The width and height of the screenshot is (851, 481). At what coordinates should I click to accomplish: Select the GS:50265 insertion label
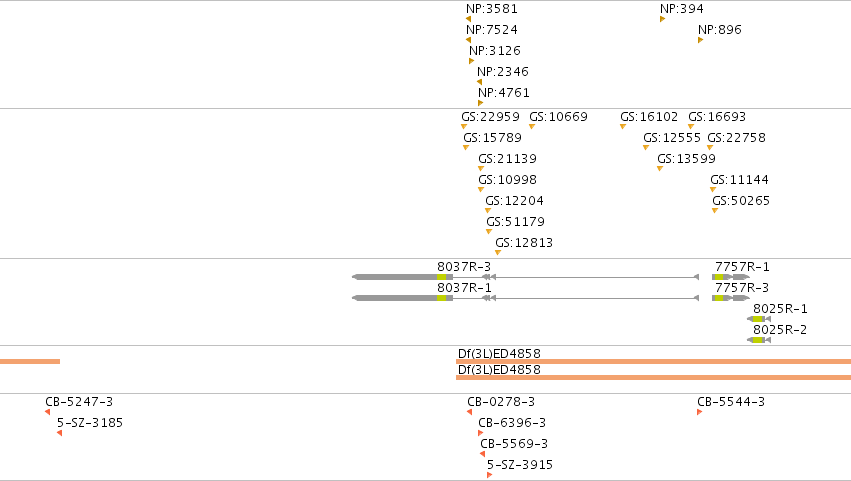pos(741,201)
